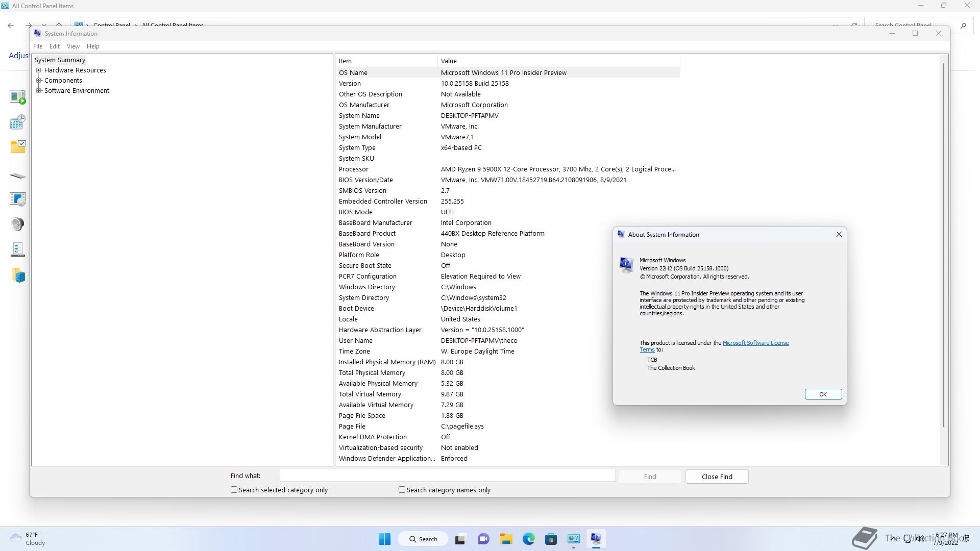Select the Kernel DMA Protection row
The image size is (980, 551).
click(x=508, y=437)
